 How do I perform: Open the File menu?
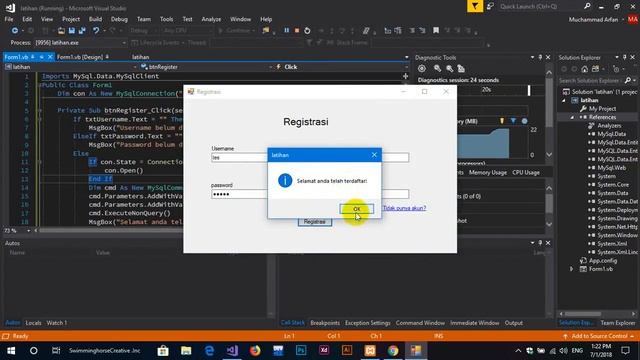click(x=9, y=19)
